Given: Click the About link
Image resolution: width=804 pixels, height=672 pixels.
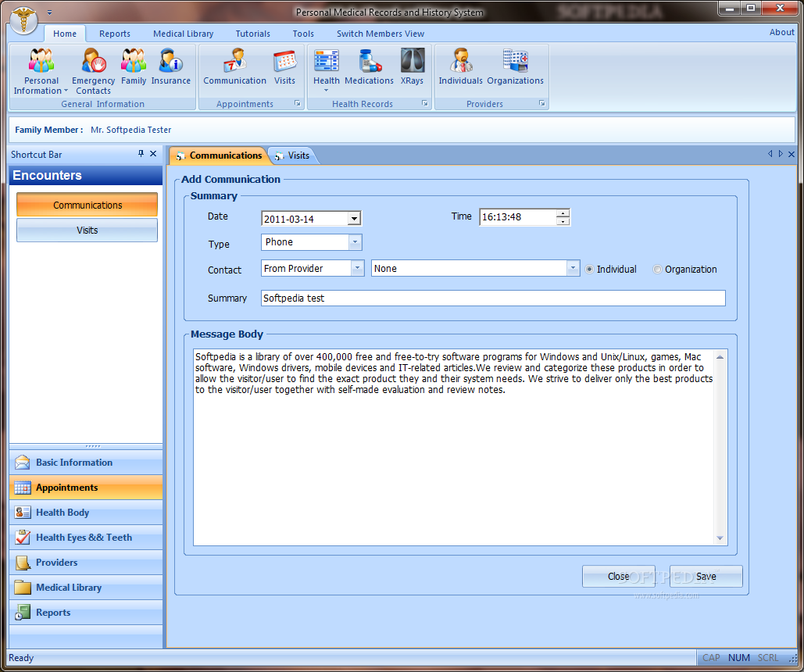Looking at the screenshot, I should (781, 32).
